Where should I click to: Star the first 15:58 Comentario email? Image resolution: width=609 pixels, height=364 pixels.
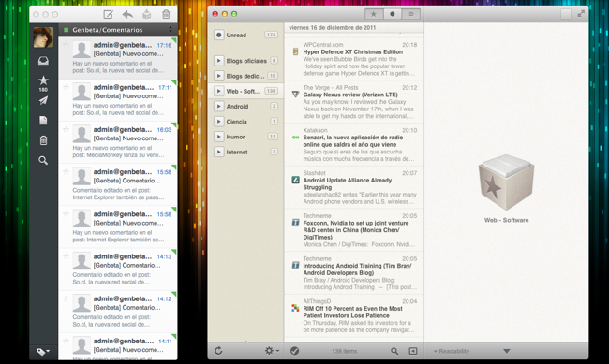(66, 171)
